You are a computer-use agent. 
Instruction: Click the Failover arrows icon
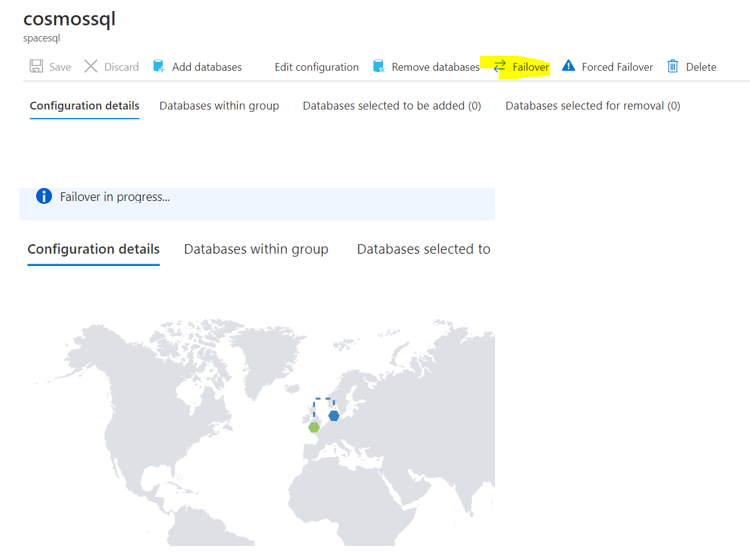pos(499,67)
